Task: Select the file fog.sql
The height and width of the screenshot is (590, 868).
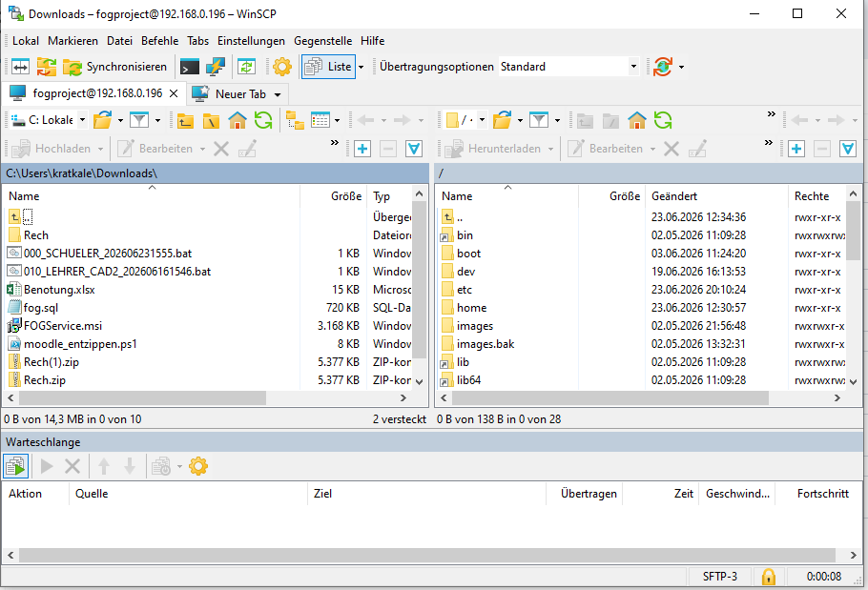Action: (41, 308)
